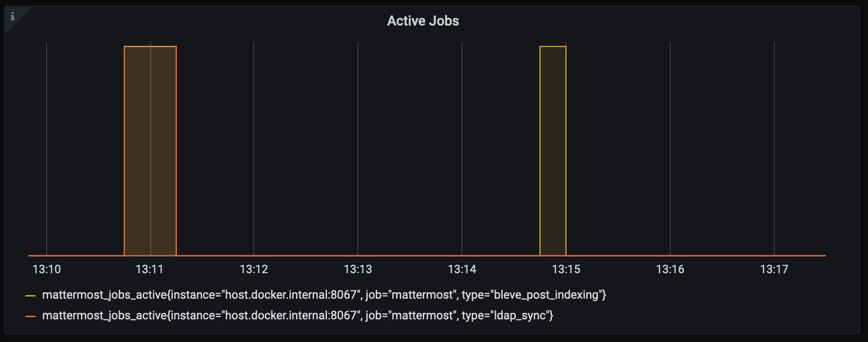This screenshot has height=342, width=868.
Task: Click the 13:11 time axis label
Action: 150,269
